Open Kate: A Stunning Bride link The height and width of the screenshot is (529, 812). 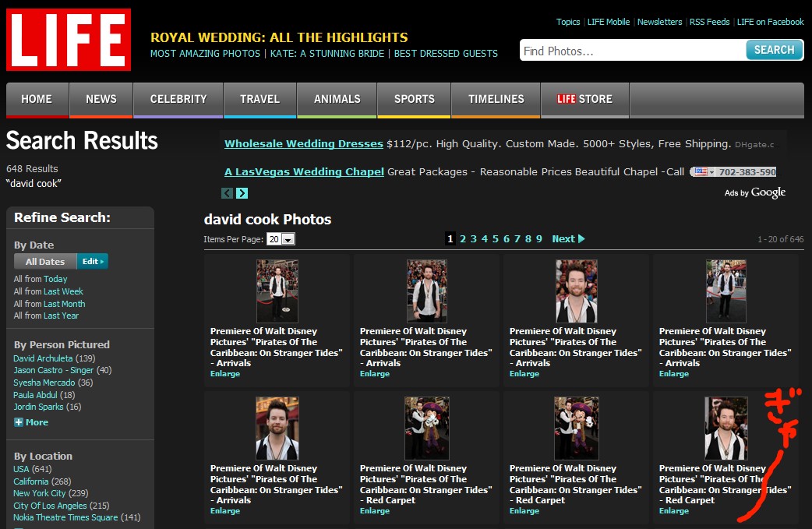327,54
